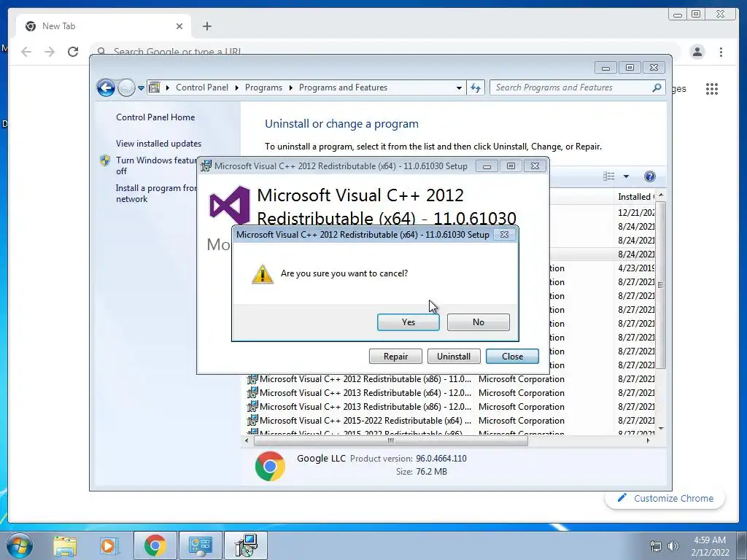
Task: Open Windows Media Player from the taskbar
Action: (x=108, y=545)
